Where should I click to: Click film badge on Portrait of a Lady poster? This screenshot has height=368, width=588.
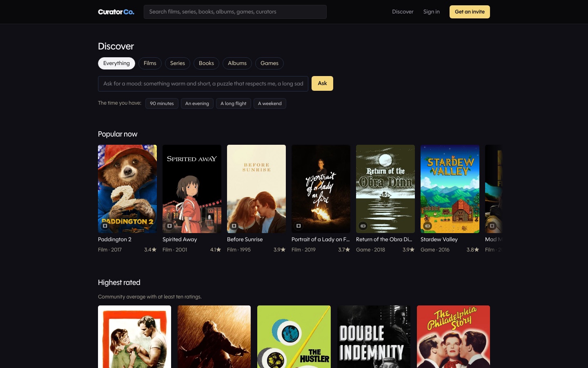[298, 226]
